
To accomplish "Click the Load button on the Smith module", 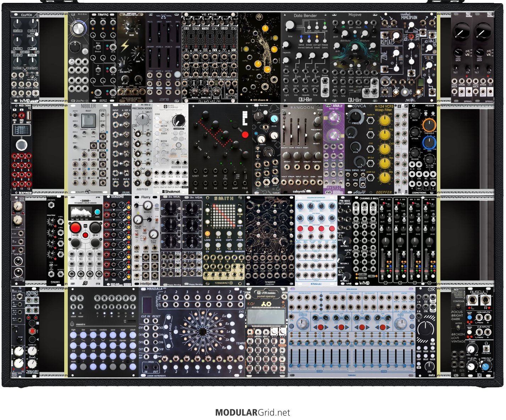I will 208,234.
